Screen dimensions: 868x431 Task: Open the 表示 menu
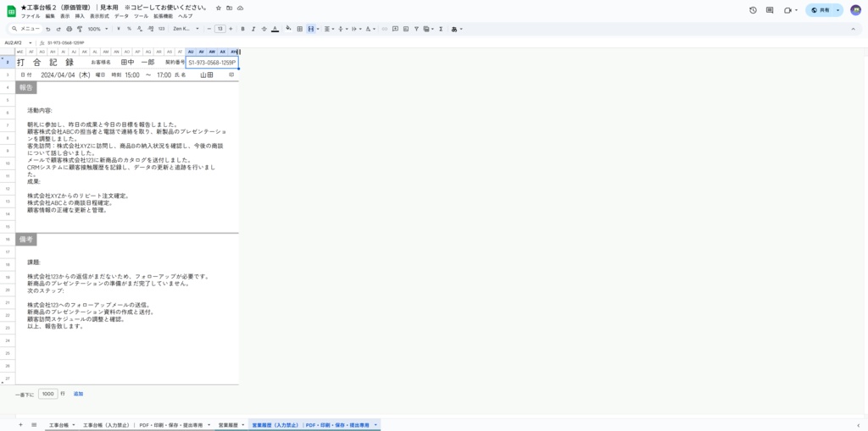(64, 16)
